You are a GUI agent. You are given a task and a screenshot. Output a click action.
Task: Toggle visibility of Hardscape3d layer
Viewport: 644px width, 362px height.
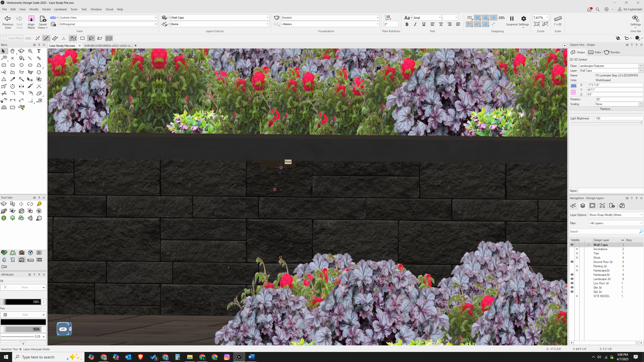click(572, 275)
